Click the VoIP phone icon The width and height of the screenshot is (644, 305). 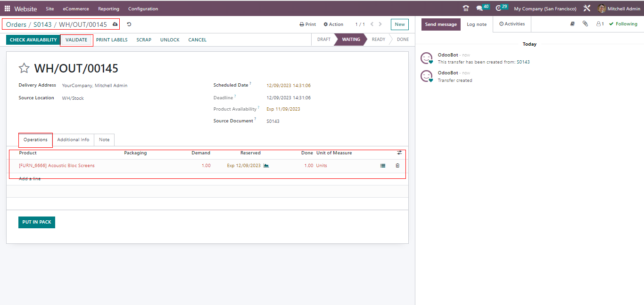point(466,8)
